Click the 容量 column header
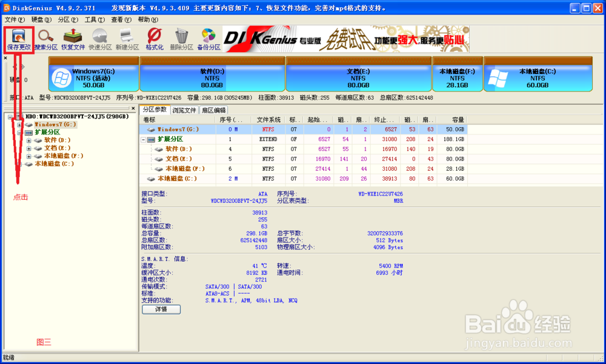 [452, 120]
